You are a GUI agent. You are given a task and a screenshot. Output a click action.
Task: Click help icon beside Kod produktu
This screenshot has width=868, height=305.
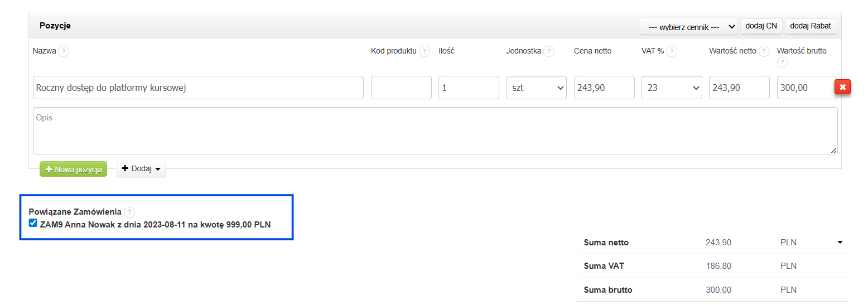tap(425, 51)
